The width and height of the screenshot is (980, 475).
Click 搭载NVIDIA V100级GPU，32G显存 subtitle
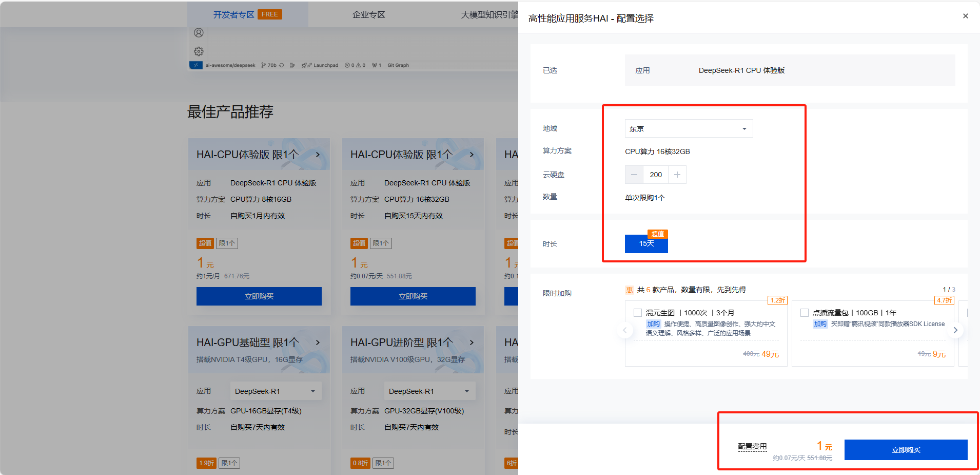point(407,359)
